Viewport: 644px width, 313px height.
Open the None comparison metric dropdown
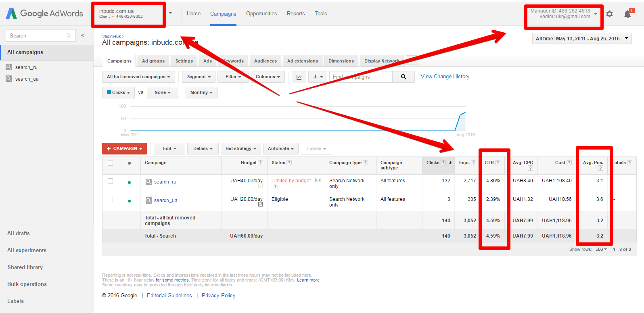[x=163, y=92]
